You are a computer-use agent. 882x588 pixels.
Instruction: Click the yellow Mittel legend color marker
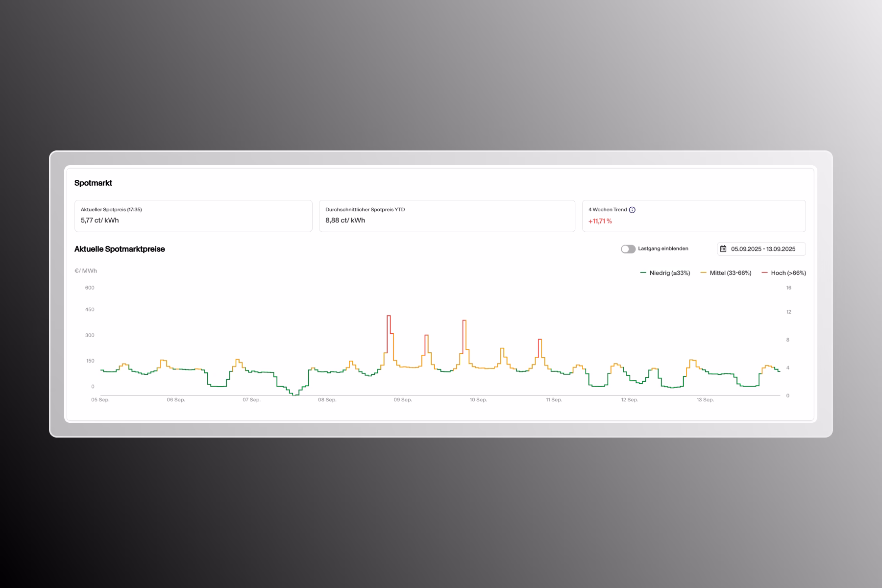pyautogui.click(x=703, y=272)
